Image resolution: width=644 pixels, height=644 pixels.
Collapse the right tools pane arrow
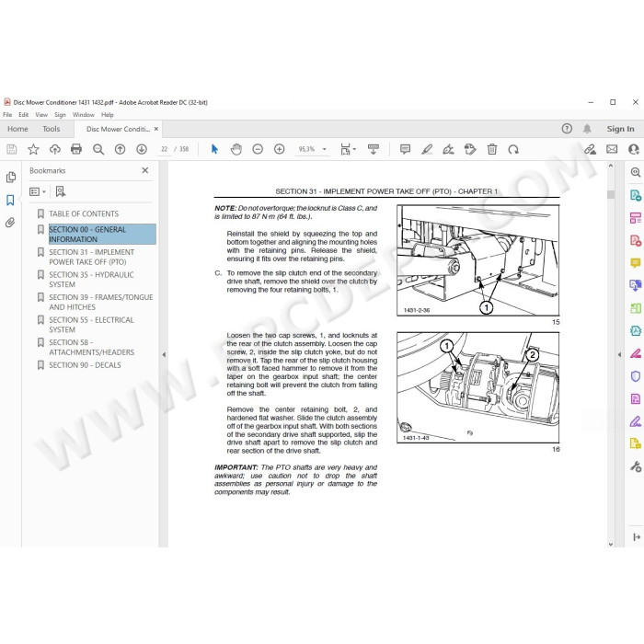click(620, 354)
